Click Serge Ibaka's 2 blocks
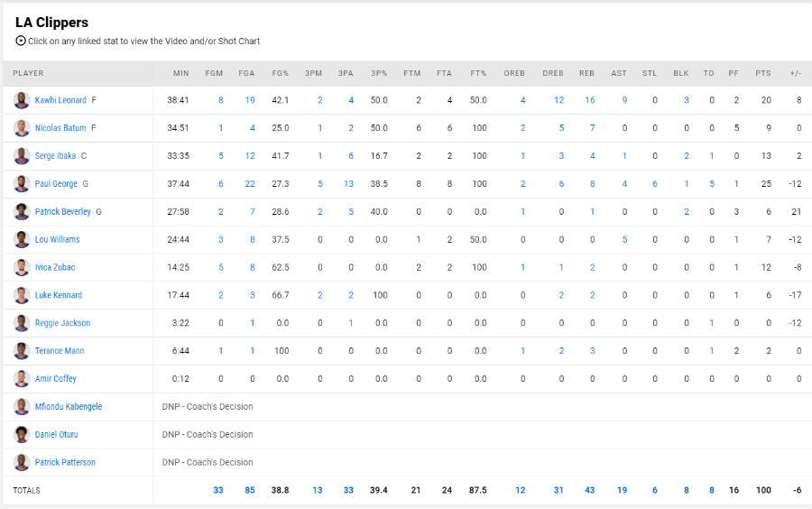This screenshot has height=509, width=812. point(687,156)
